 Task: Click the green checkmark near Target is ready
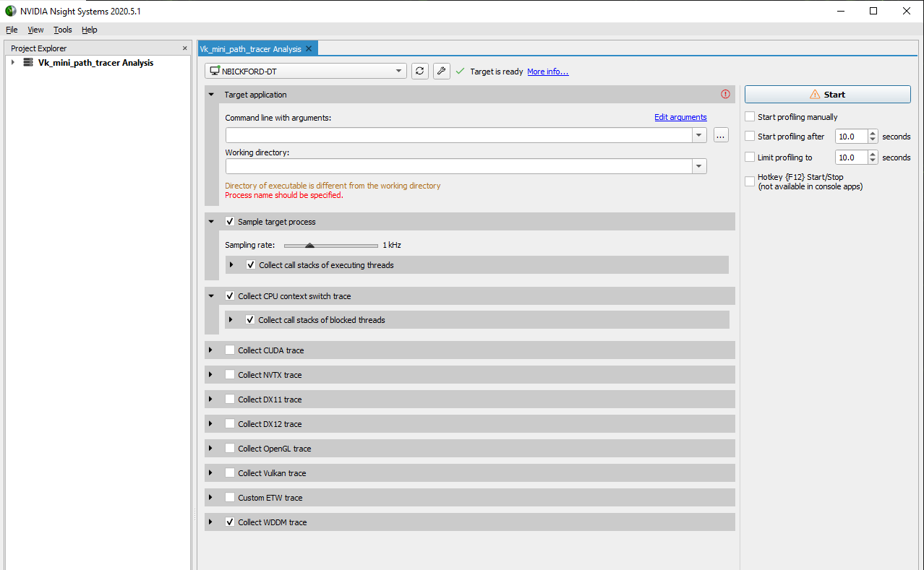click(x=458, y=71)
